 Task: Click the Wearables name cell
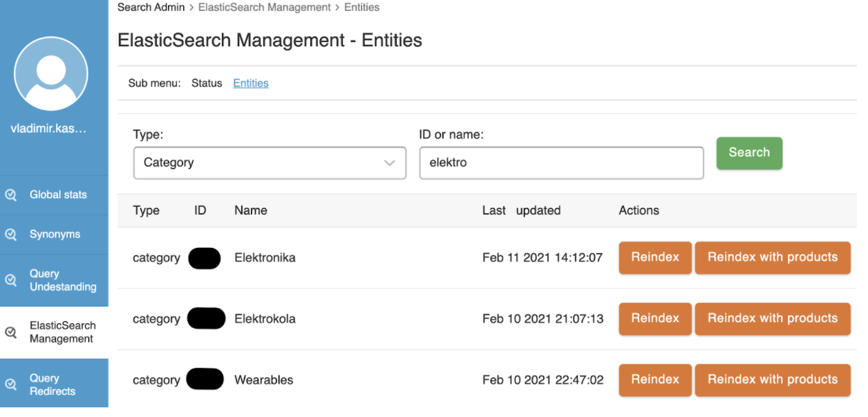click(264, 380)
